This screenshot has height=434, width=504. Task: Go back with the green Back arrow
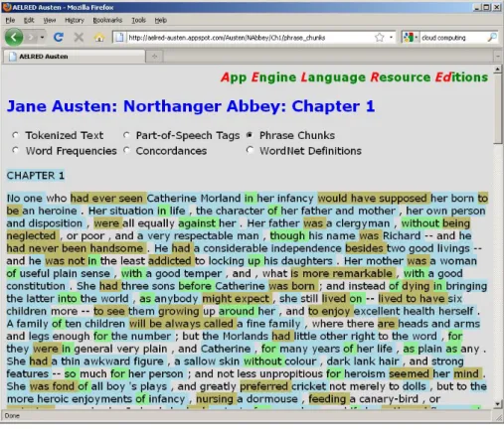coord(14,37)
